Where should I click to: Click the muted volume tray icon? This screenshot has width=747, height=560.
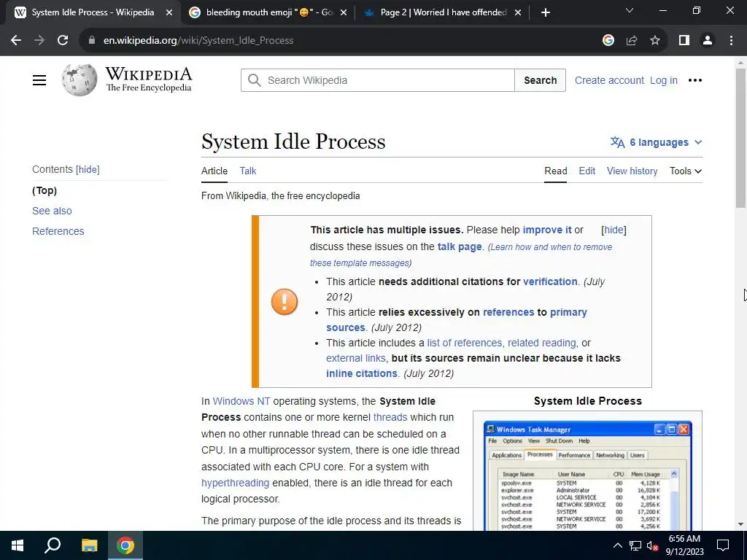[652, 545]
